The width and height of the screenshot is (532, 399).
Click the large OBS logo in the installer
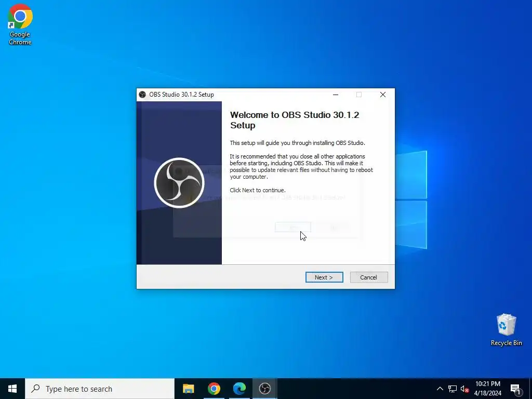click(179, 183)
